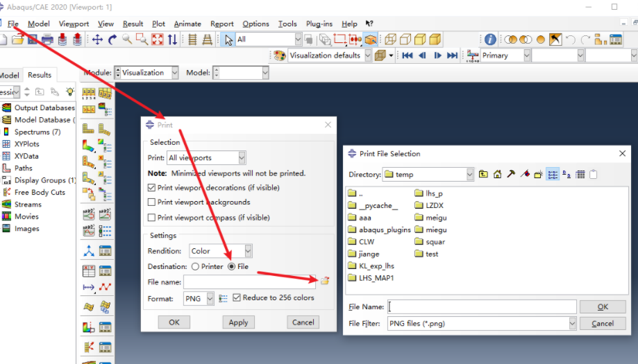Click the file browse icon beside File name

324,281
